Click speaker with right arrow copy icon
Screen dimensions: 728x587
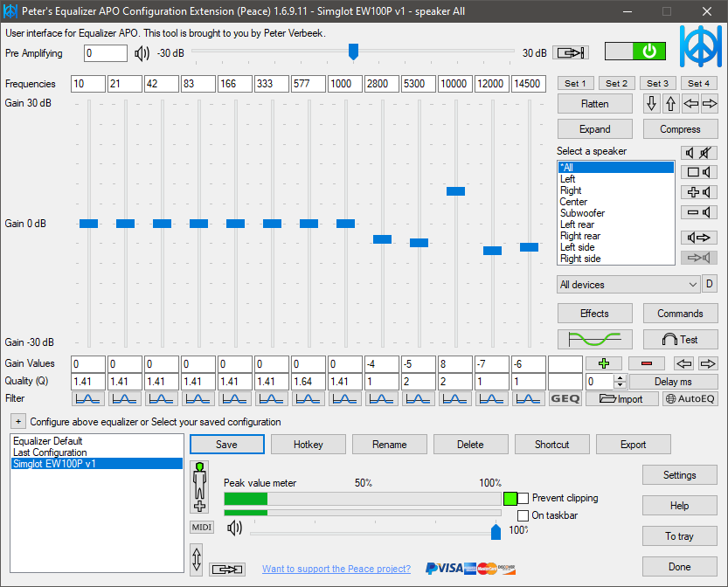(x=699, y=238)
